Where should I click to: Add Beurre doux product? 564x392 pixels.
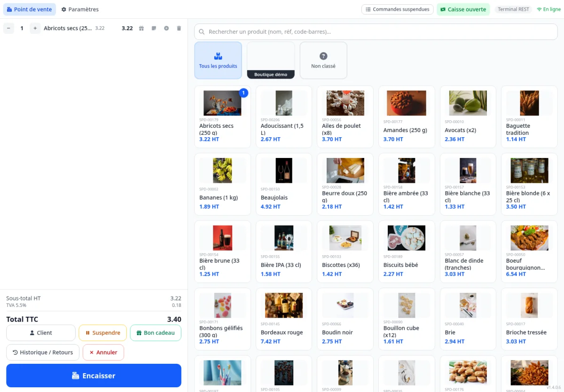[345, 184]
